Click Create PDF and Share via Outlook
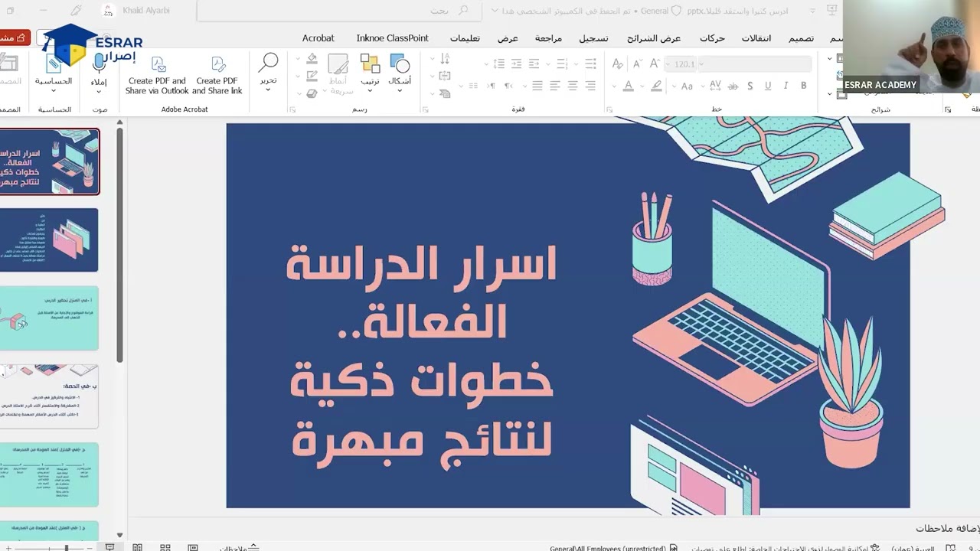The height and width of the screenshot is (551, 980). [157, 75]
